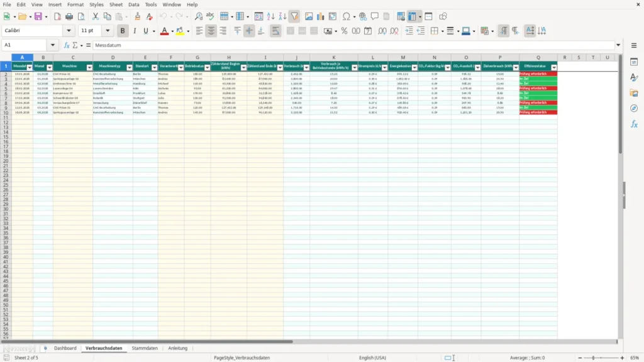Open the font size dropdown
Image resolution: width=644 pixels, height=362 pixels.
pos(108,30)
